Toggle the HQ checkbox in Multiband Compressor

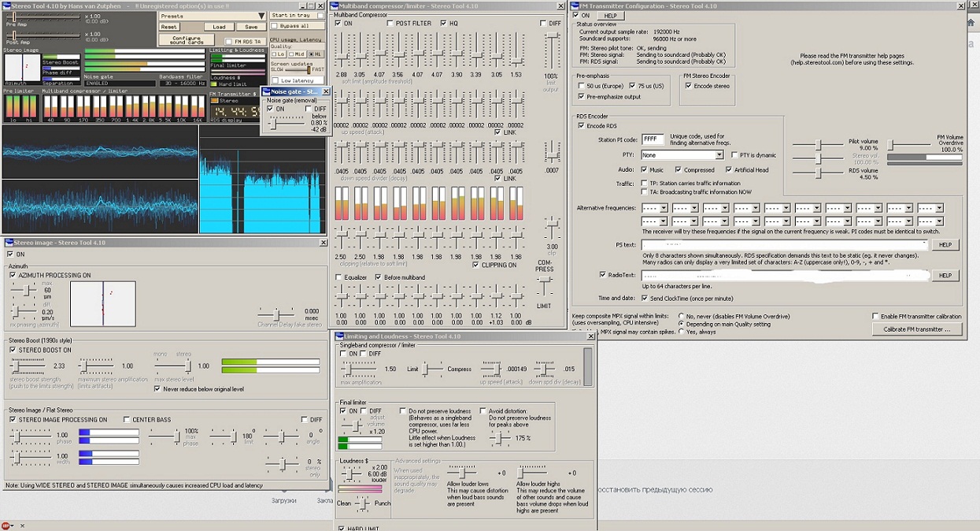point(444,24)
